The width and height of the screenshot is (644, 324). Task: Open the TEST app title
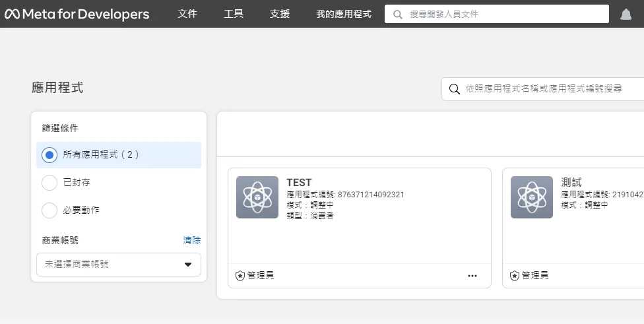click(299, 182)
